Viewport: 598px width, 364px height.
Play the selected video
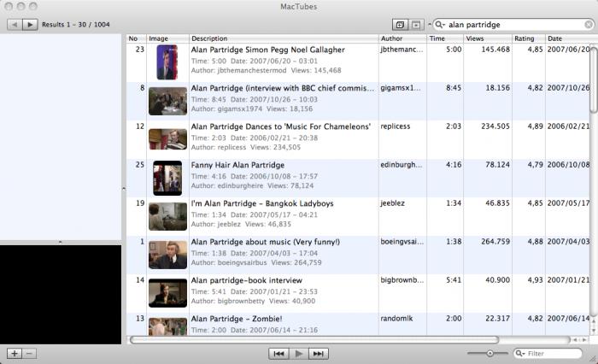[299, 354]
